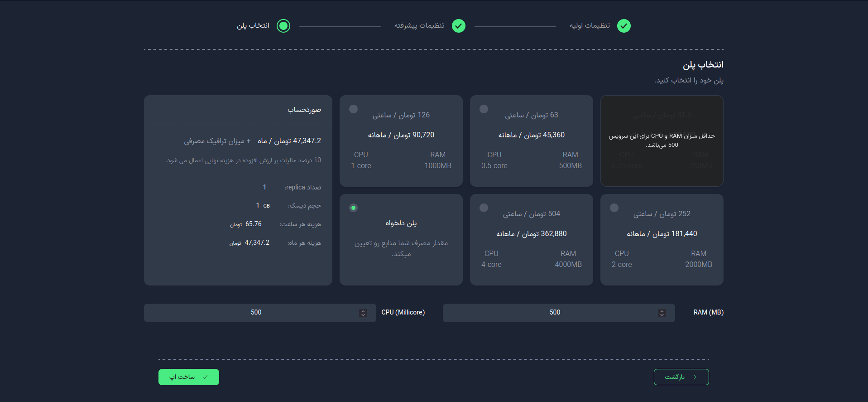Click the arrow icon in بازگشت button
The height and width of the screenshot is (402, 868).
click(x=695, y=377)
